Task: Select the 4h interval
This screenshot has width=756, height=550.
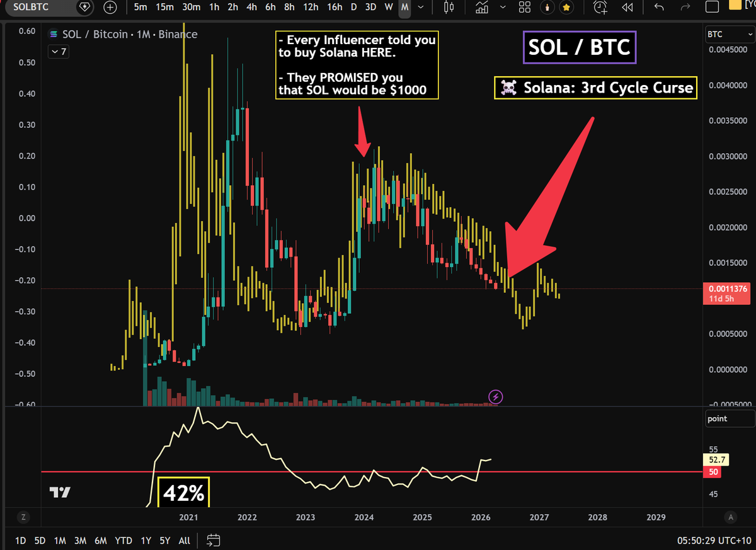Action: (252, 8)
